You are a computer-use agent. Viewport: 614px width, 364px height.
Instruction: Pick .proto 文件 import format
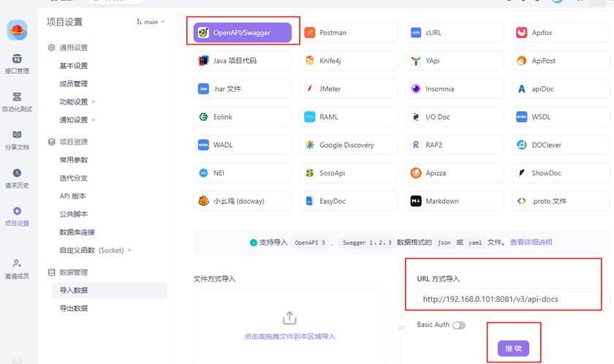561,201
